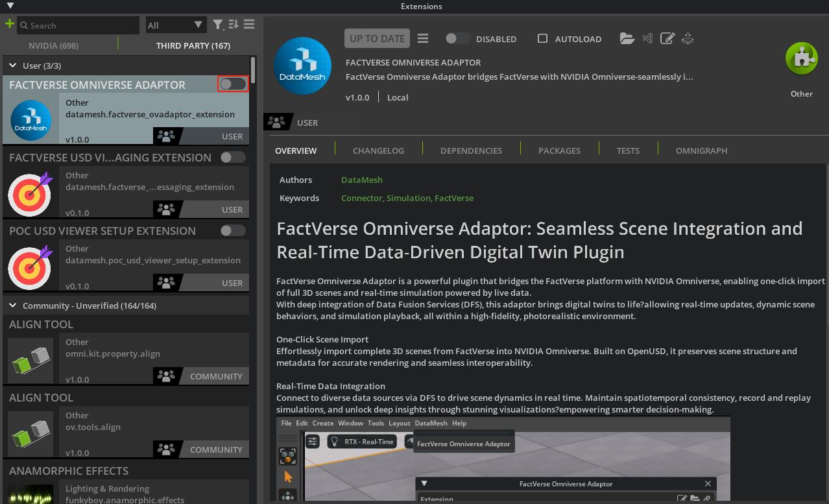This screenshot has width=829, height=504.
Task: Switch to the NVIDIA (698) tab
Action: (x=54, y=45)
